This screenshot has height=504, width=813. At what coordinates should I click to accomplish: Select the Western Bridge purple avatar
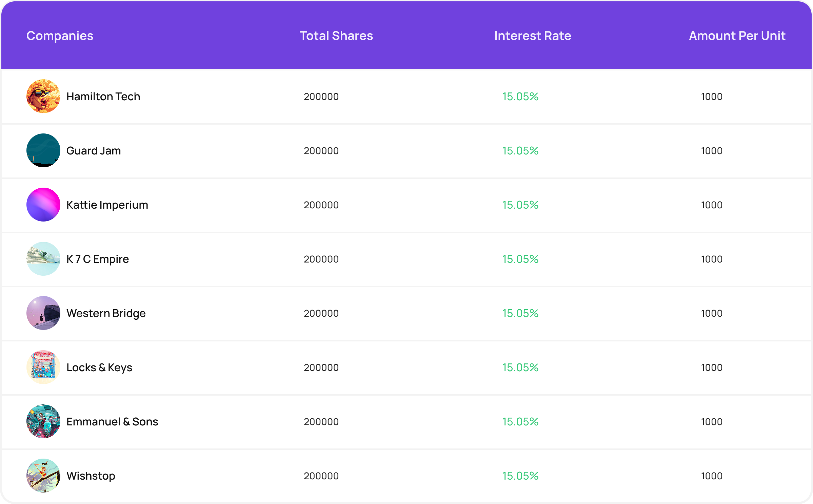pyautogui.click(x=43, y=313)
